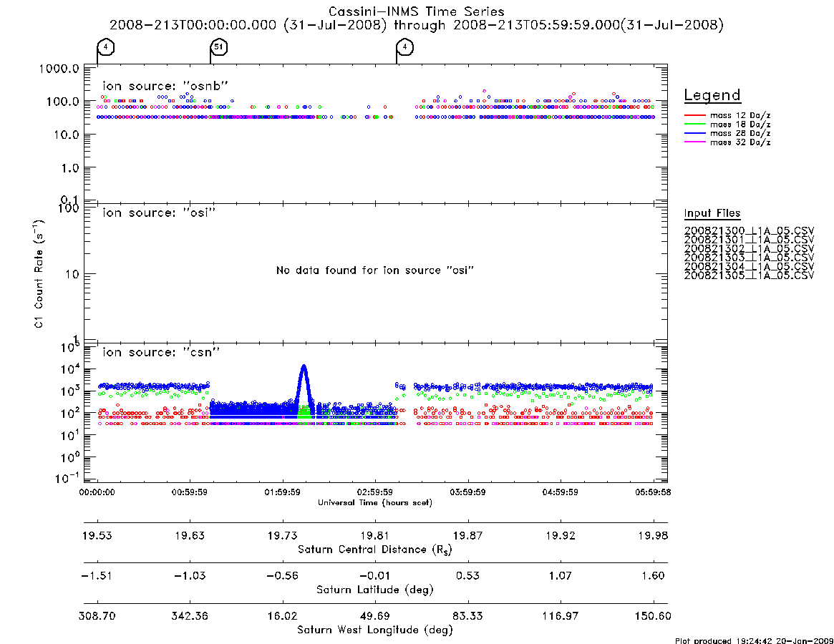Click the green mass 18 Da/z legend line
Image resolution: width=834 pixels, height=644 pixels.
pyautogui.click(x=694, y=125)
